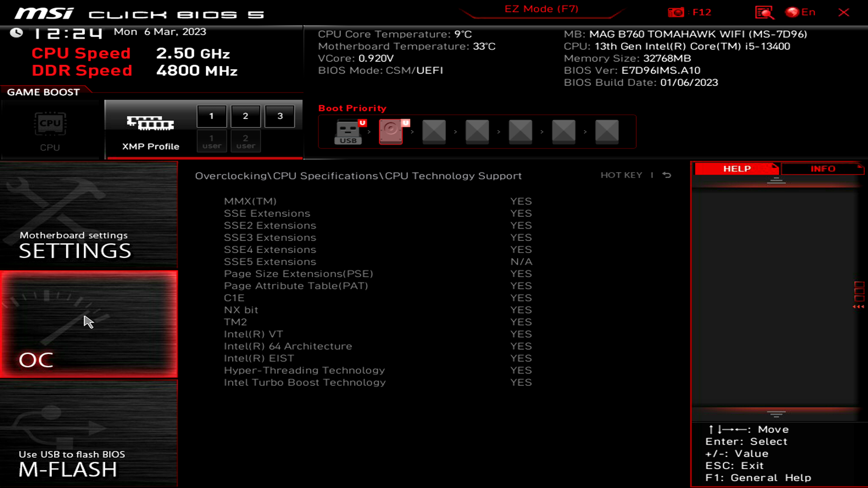Image resolution: width=868 pixels, height=488 pixels.
Task: Click the XMP Profile memory icon
Action: pos(150,123)
